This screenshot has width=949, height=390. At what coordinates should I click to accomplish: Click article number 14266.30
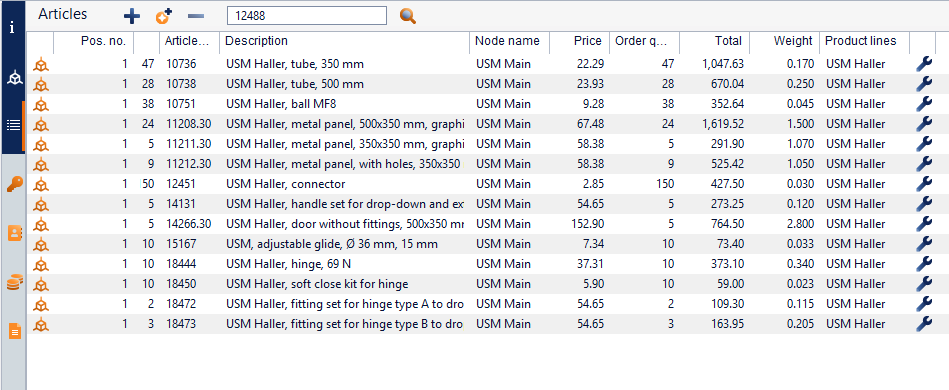coord(189,223)
